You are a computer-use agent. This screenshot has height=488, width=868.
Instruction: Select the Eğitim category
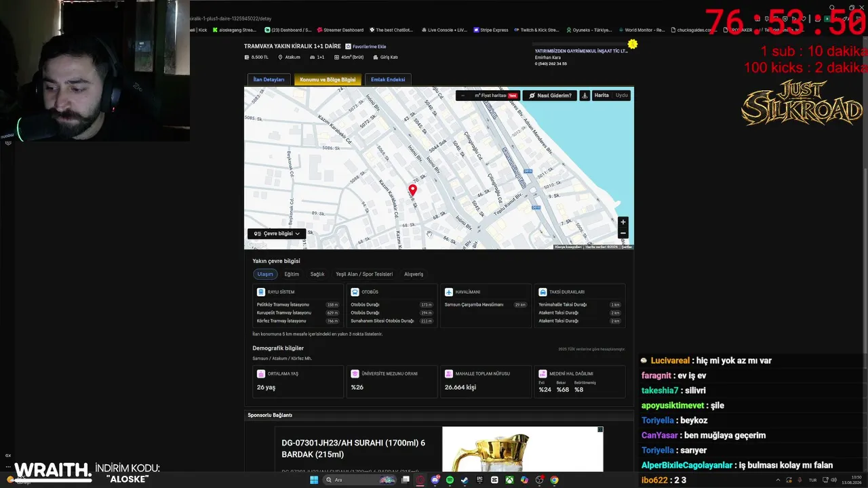pos(292,274)
